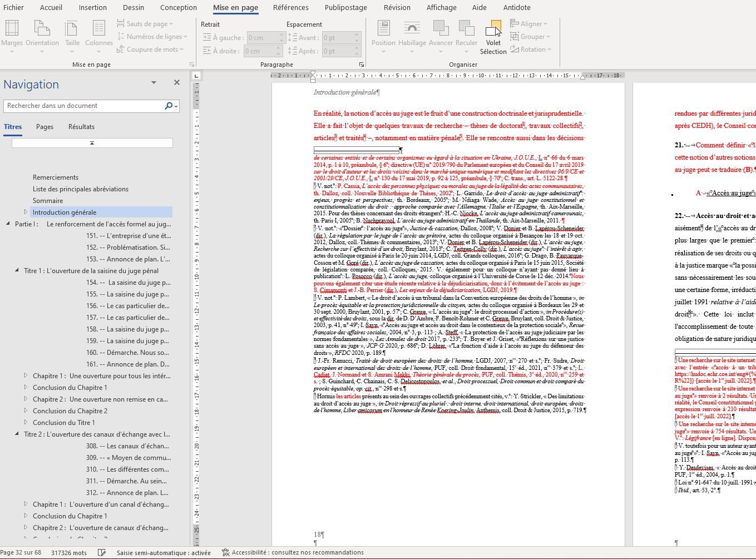The image size is (756, 559).
Task: Launch the Mise en page dialog
Action: pos(192,65)
